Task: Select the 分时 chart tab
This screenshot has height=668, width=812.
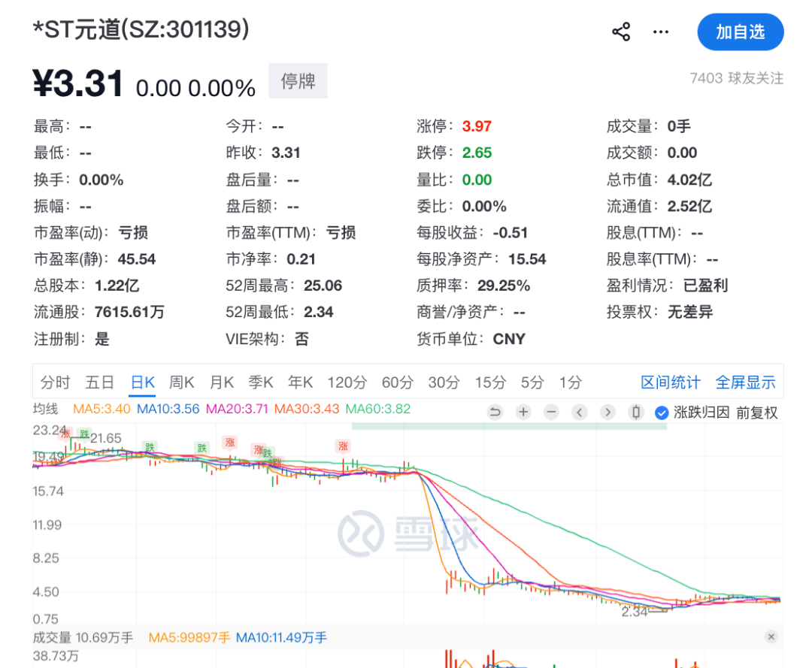Action: point(55,382)
